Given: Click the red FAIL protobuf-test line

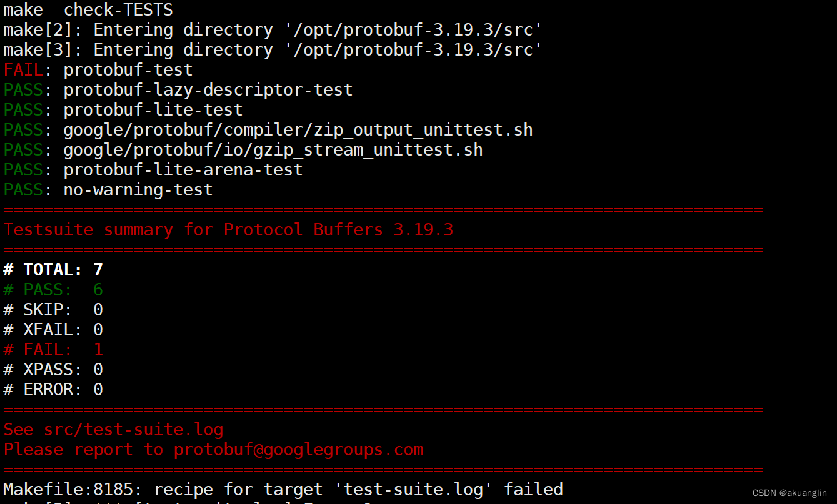Looking at the screenshot, I should click(x=98, y=70).
